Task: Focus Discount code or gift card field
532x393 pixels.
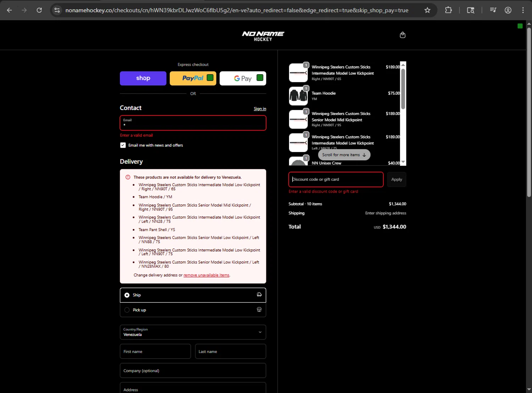Action: (x=336, y=179)
